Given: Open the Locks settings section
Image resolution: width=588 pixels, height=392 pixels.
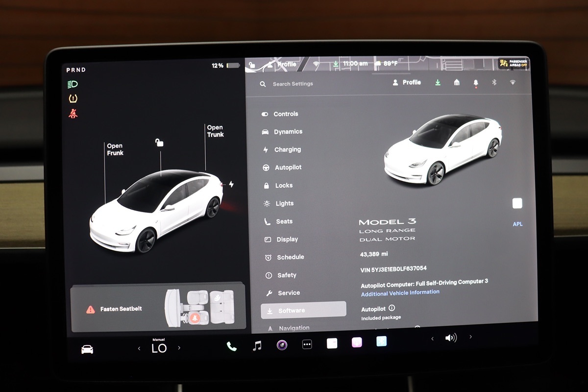Looking at the screenshot, I should 278,186.
